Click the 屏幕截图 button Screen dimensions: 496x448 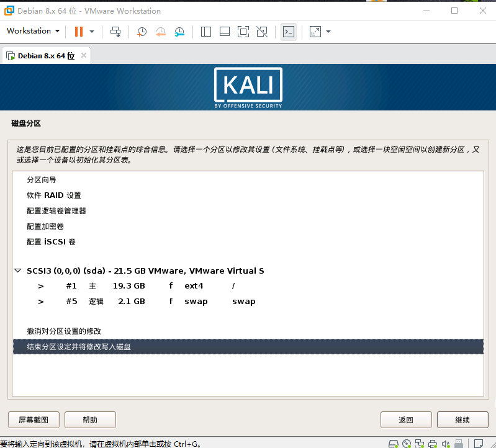coord(34,420)
